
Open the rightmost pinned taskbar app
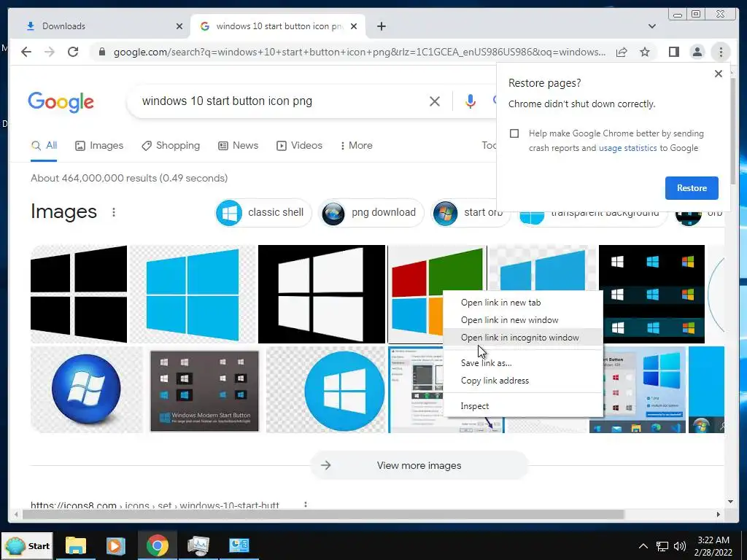(x=239, y=545)
